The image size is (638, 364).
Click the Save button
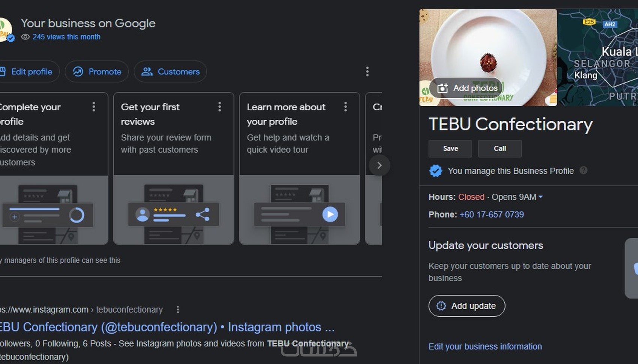[450, 149]
